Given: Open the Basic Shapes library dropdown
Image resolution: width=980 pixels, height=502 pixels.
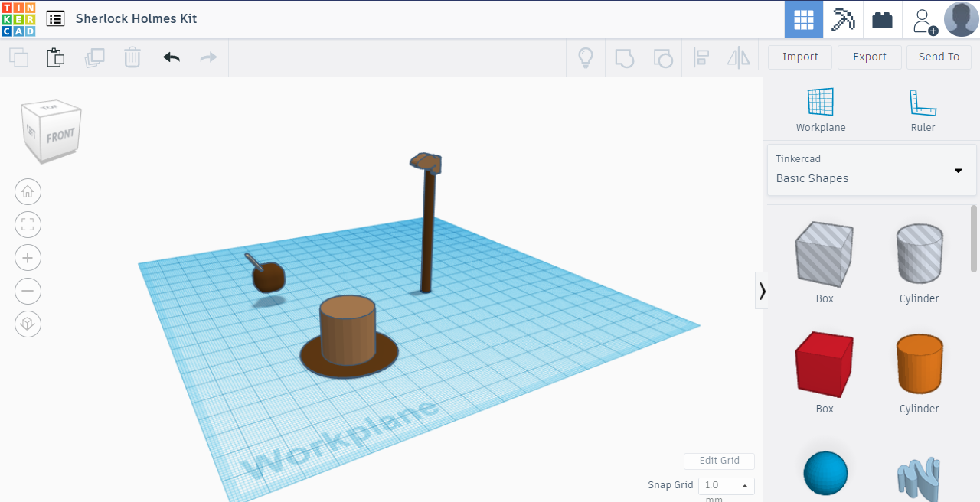Looking at the screenshot, I should (872, 170).
